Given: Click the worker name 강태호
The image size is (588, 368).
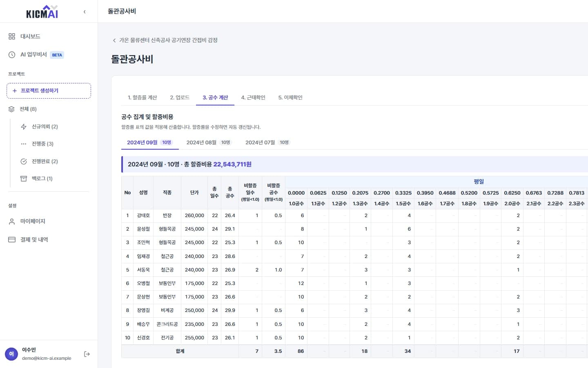Looking at the screenshot, I should click(143, 215).
